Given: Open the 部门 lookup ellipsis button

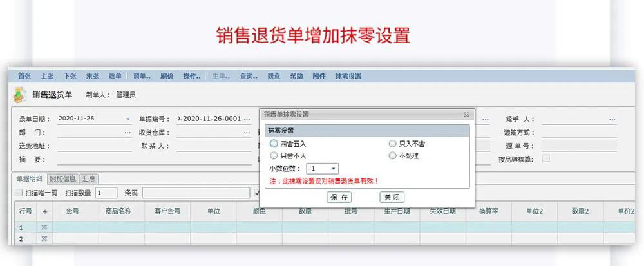Looking at the screenshot, I should tap(128, 133).
